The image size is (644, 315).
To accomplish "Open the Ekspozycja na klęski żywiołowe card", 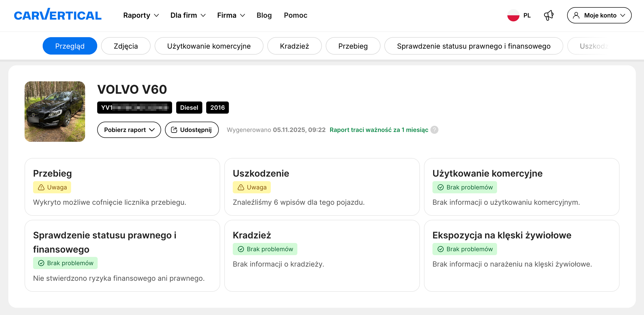I will [522, 256].
